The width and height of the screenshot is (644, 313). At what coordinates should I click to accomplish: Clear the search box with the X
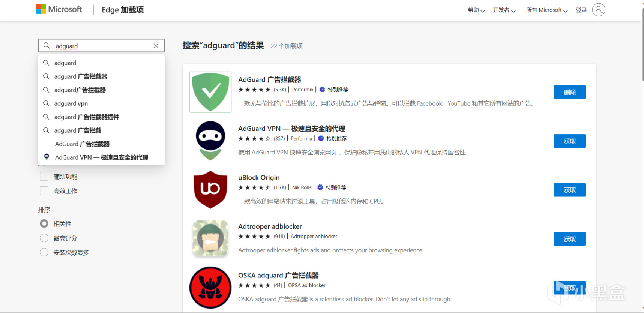[156, 46]
